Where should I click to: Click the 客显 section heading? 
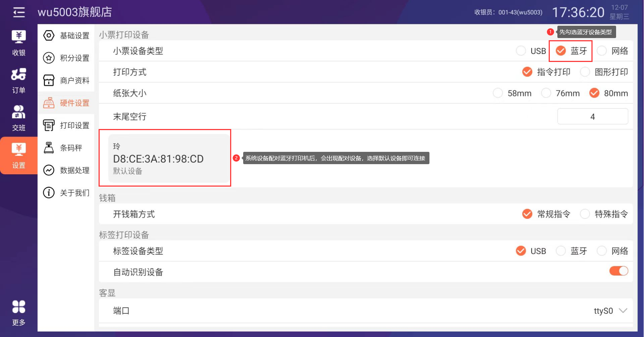tap(107, 293)
